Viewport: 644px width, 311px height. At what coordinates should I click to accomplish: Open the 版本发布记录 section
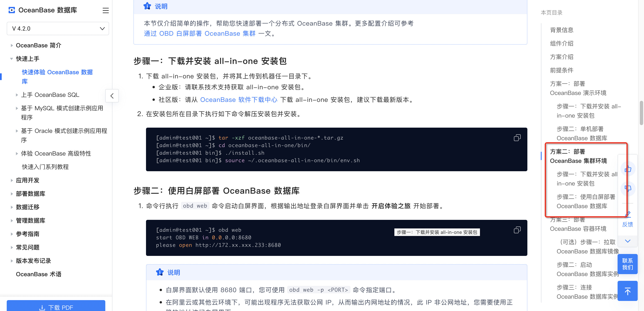[33, 261]
